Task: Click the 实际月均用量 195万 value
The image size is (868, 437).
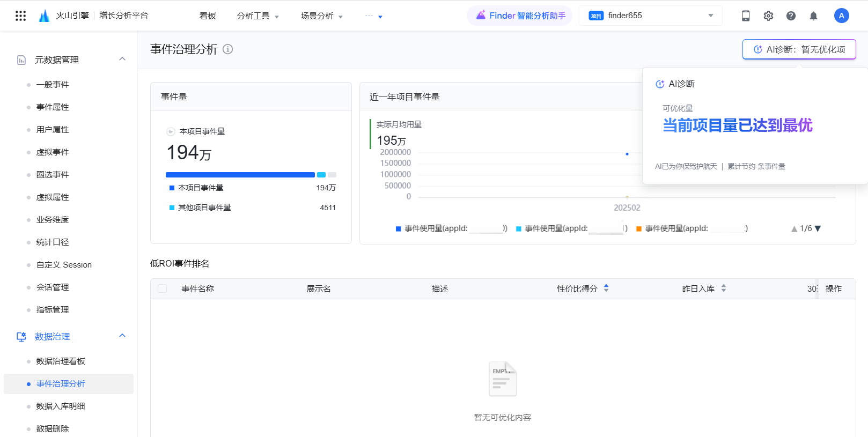Action: [391, 140]
